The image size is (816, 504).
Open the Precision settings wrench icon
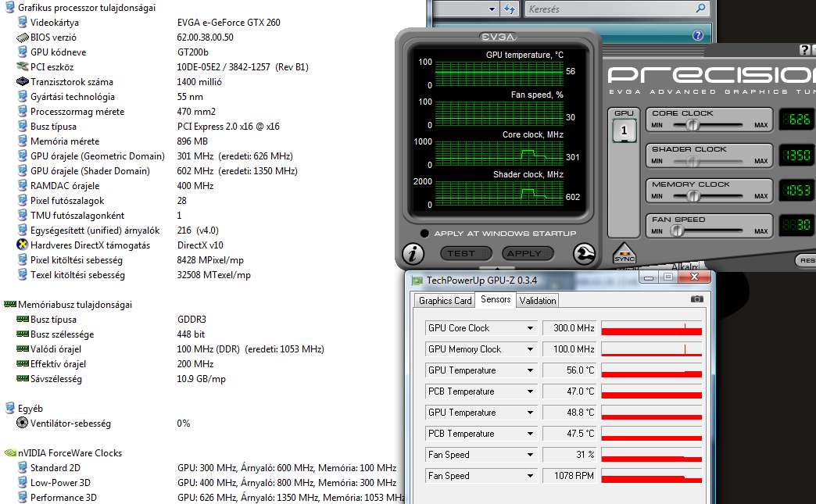coord(584,254)
